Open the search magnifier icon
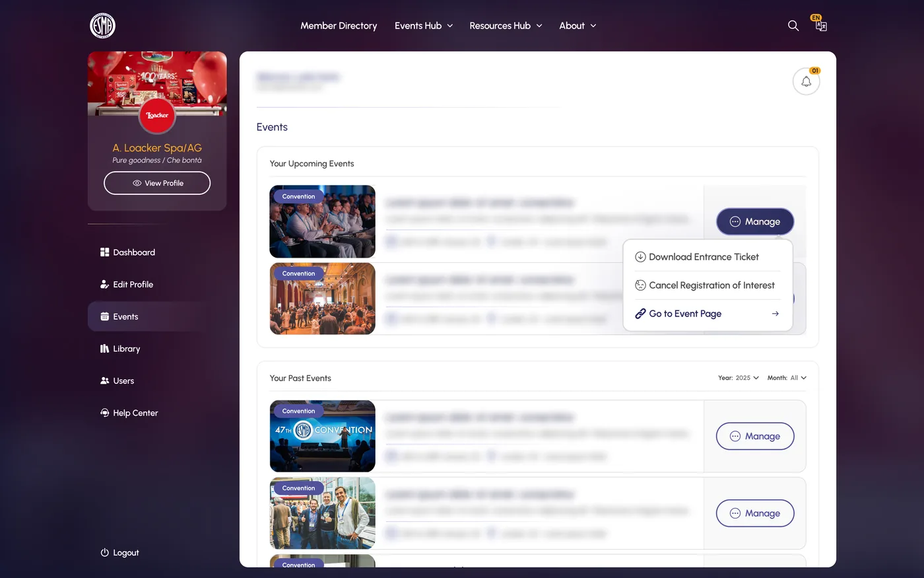Screen dimensions: 924x578 click(x=793, y=26)
